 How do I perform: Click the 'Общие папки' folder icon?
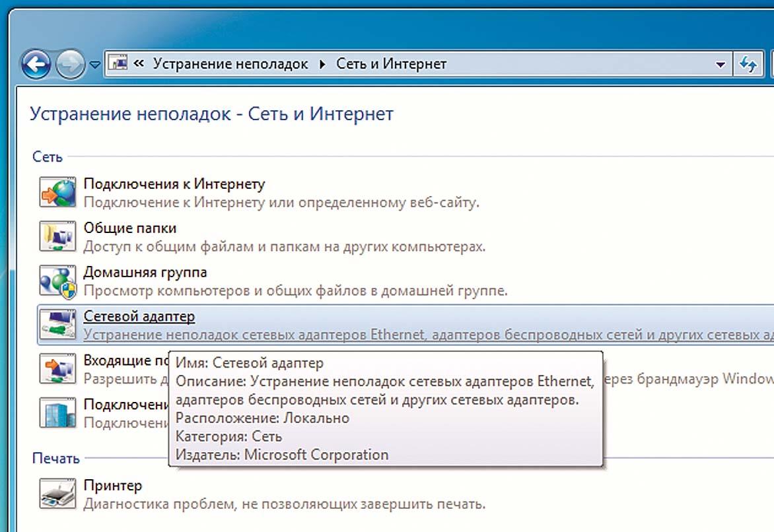(x=58, y=236)
